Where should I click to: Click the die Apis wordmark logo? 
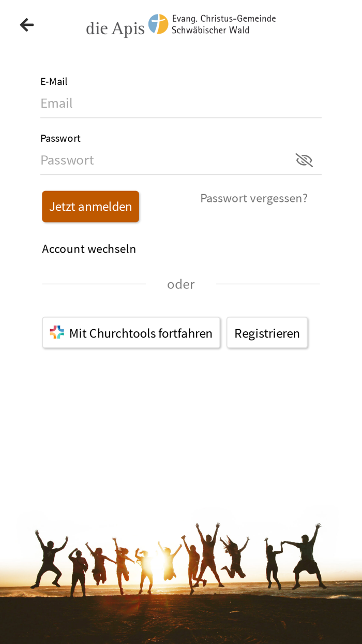(x=115, y=27)
